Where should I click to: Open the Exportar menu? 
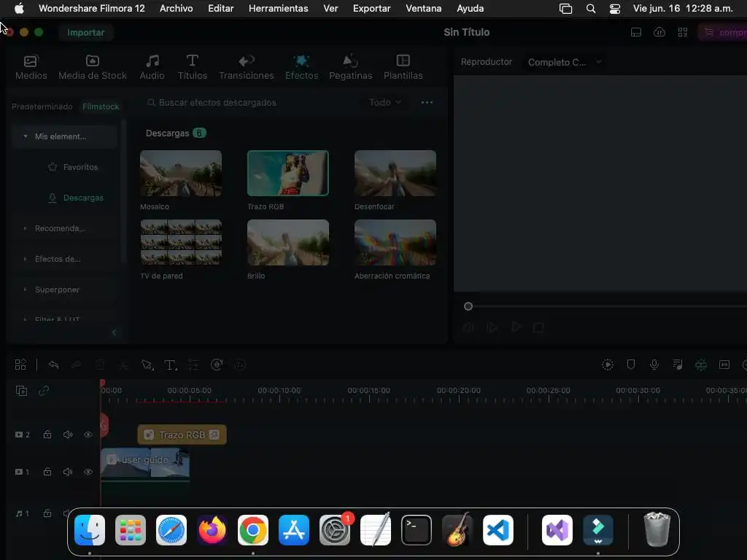click(371, 9)
